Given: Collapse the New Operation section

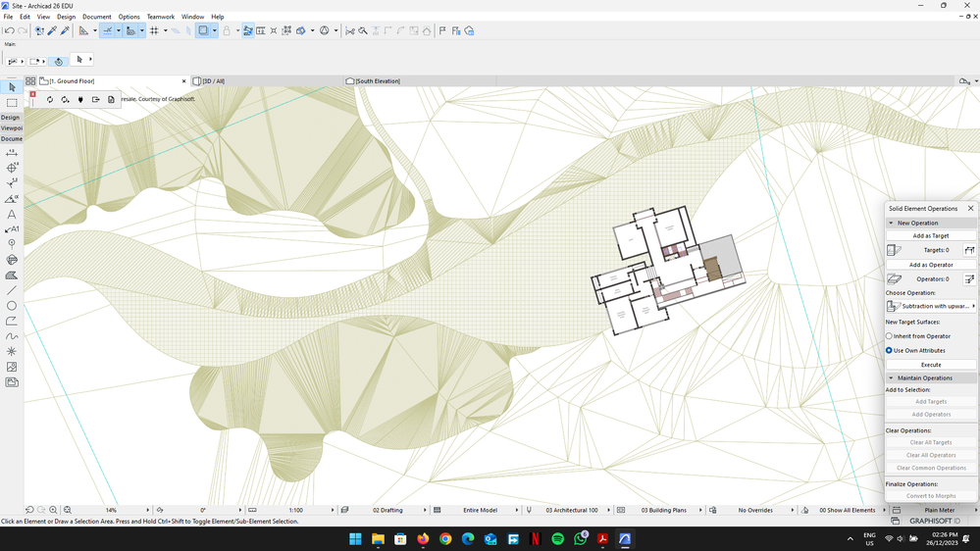Looking at the screenshot, I should coord(891,223).
